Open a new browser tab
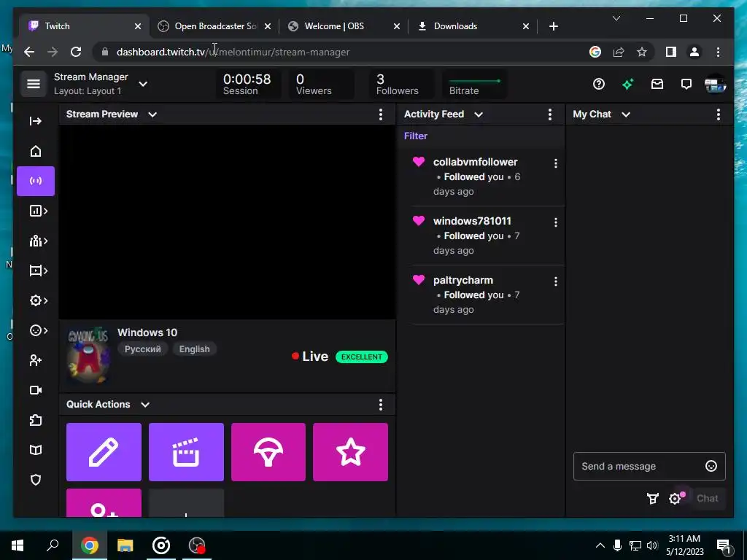747x560 pixels. 553,26
